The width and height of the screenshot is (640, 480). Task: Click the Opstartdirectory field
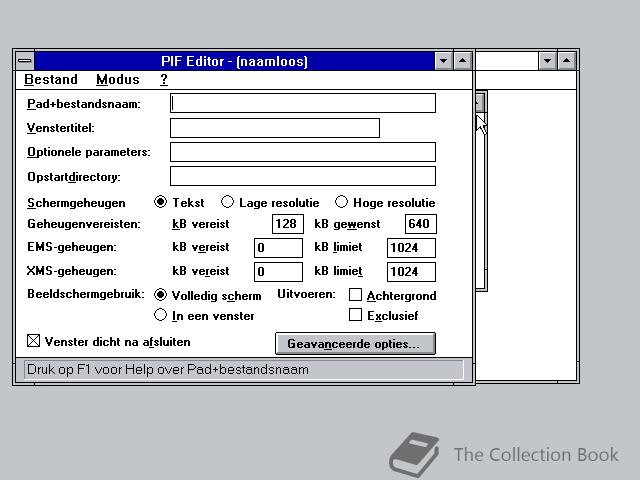click(303, 176)
